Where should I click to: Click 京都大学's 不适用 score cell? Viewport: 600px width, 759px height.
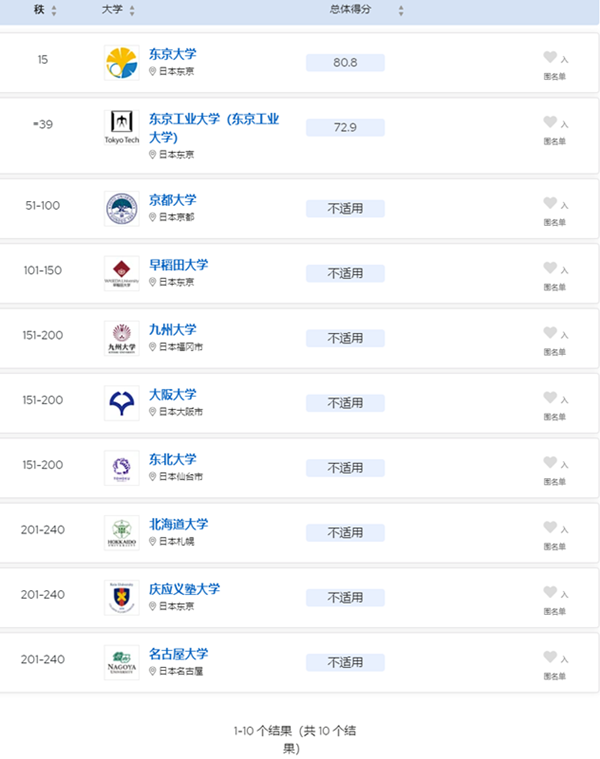pos(345,209)
